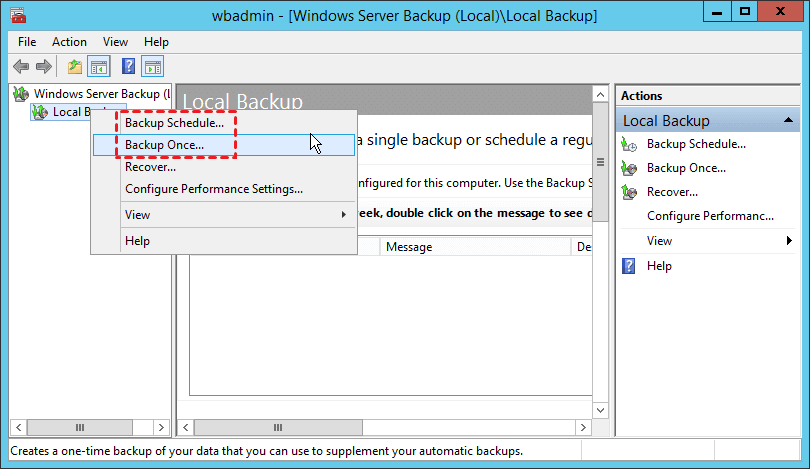Close the wbadmin window
This screenshot has width=810, height=469.
(x=781, y=11)
